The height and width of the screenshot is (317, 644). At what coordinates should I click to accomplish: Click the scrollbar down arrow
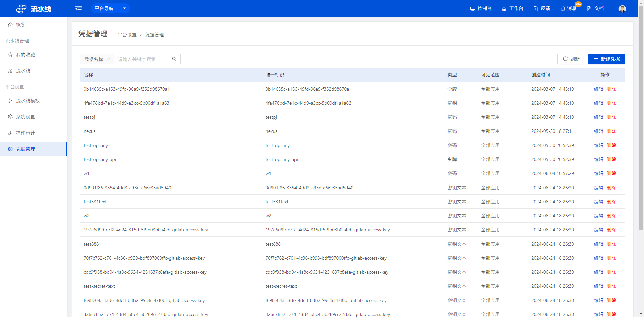point(641,314)
